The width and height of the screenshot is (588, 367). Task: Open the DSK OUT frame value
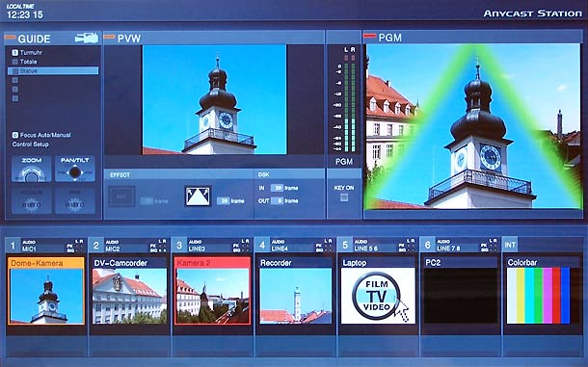pos(277,201)
